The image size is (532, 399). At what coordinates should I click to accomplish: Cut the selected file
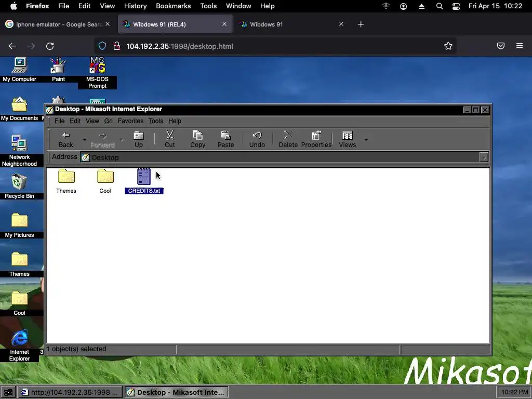(x=170, y=139)
